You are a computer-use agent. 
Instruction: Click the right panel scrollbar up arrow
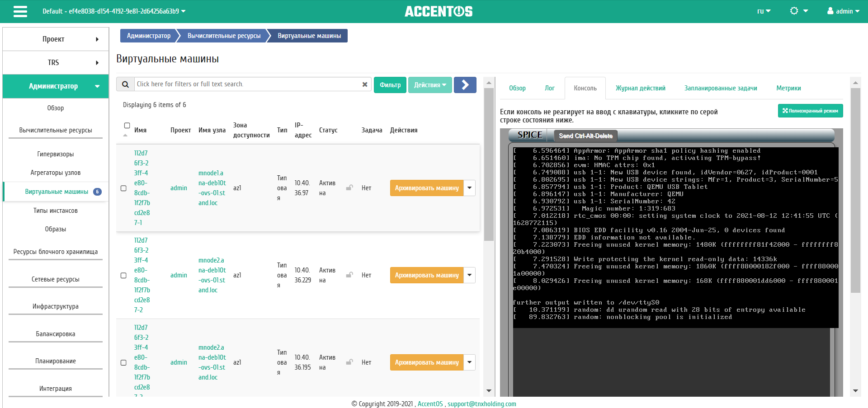pyautogui.click(x=855, y=83)
